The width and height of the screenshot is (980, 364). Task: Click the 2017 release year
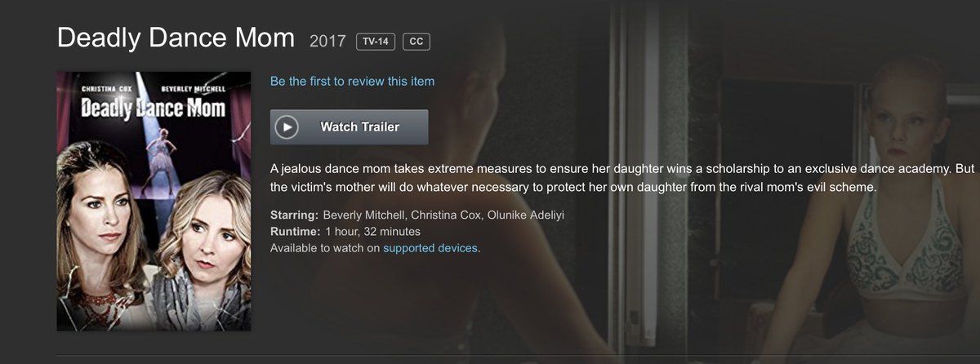(x=328, y=41)
